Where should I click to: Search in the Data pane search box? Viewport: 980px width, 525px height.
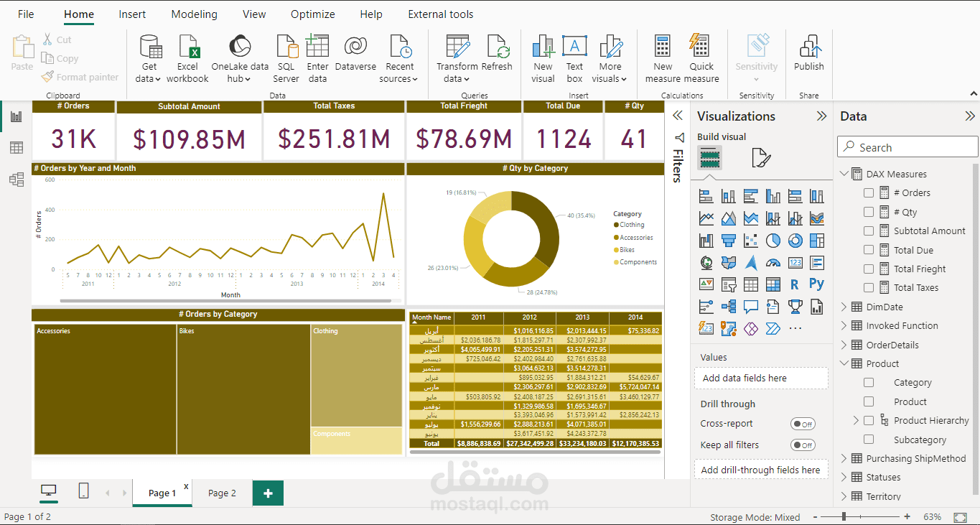tap(907, 147)
